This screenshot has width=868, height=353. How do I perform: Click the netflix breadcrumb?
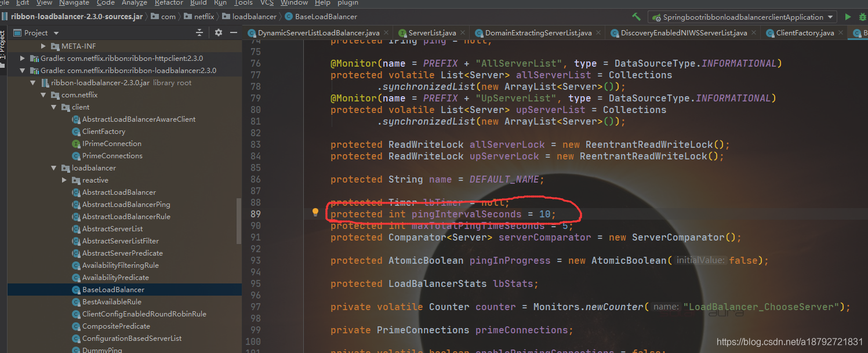click(204, 16)
